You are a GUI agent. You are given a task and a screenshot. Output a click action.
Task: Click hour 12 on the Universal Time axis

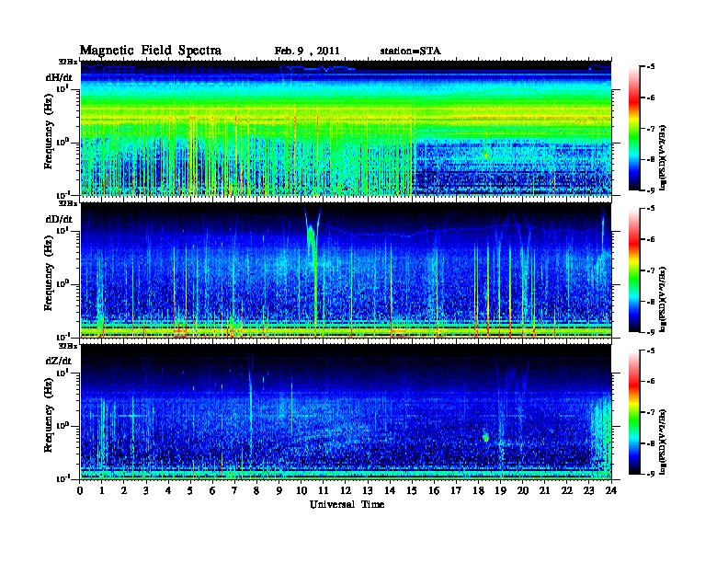(x=346, y=491)
